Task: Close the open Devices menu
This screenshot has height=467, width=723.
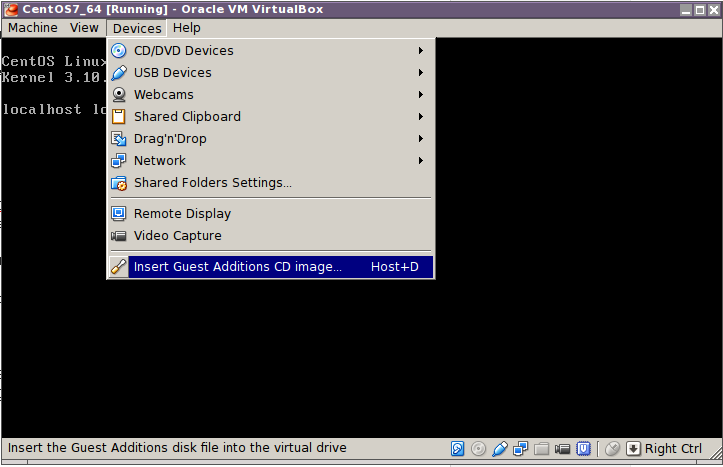Action: (x=137, y=29)
